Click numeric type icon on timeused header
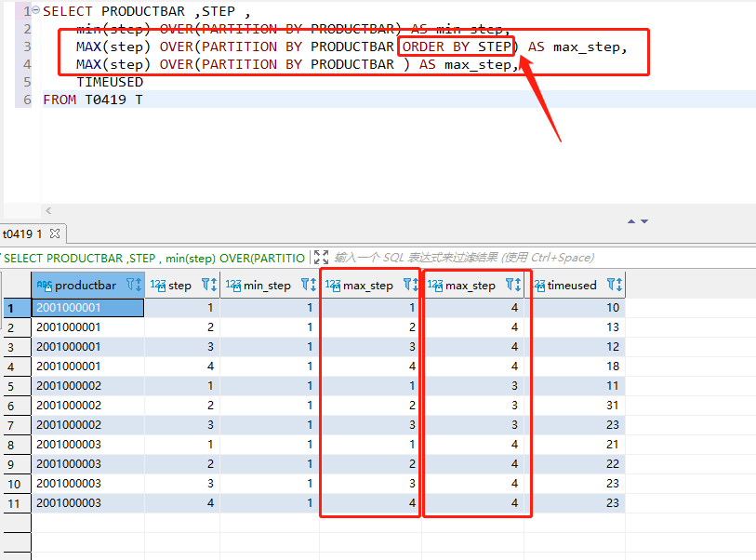756x560 pixels. [539, 286]
